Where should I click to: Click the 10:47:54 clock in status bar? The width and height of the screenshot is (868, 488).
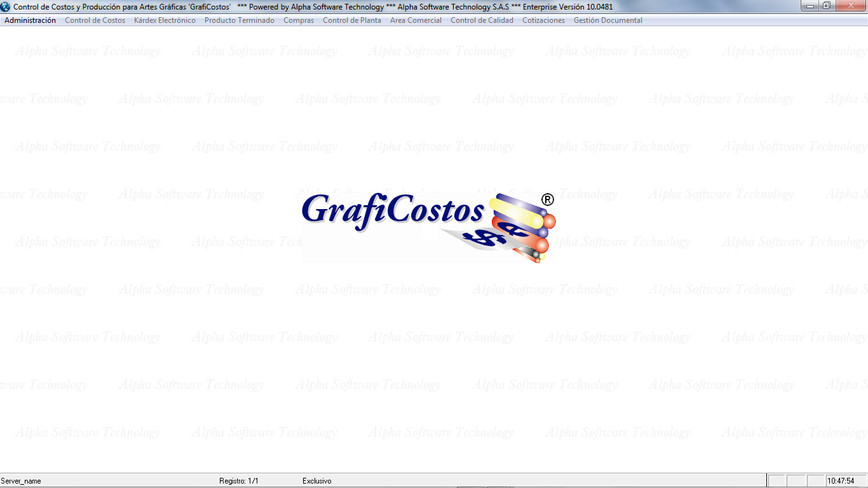[840, 481]
